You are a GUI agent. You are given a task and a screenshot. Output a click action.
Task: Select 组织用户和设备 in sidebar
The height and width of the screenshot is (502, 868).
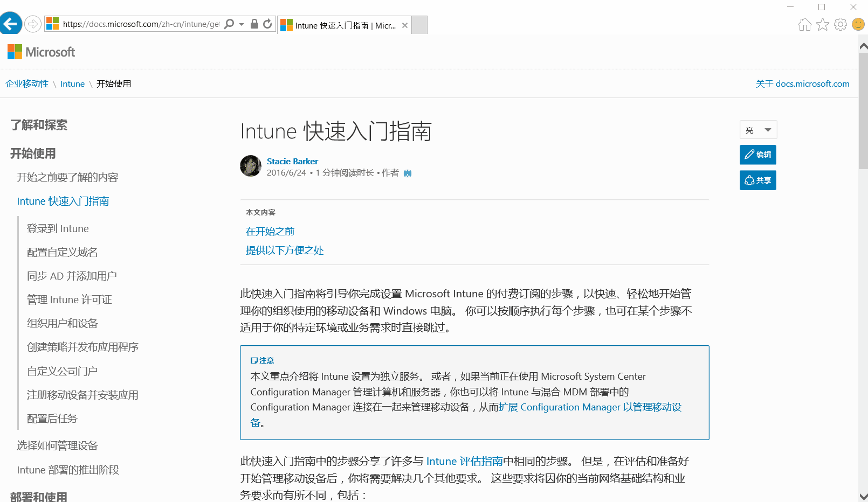tap(63, 323)
